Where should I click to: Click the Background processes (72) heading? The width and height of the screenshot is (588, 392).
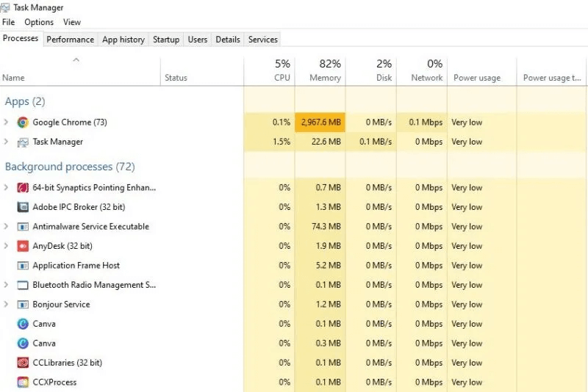[x=70, y=167]
